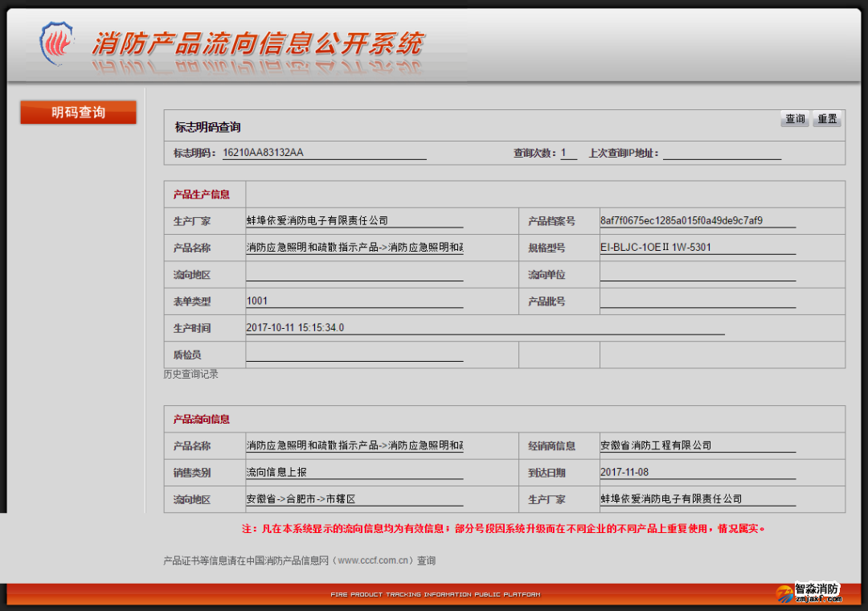Focus the empty 质检员 field

[x=354, y=355]
